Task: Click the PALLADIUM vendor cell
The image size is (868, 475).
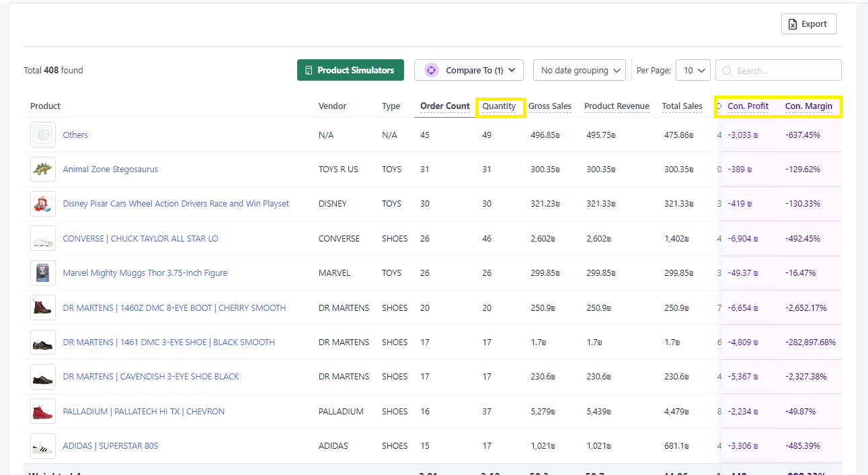Action: (341, 411)
